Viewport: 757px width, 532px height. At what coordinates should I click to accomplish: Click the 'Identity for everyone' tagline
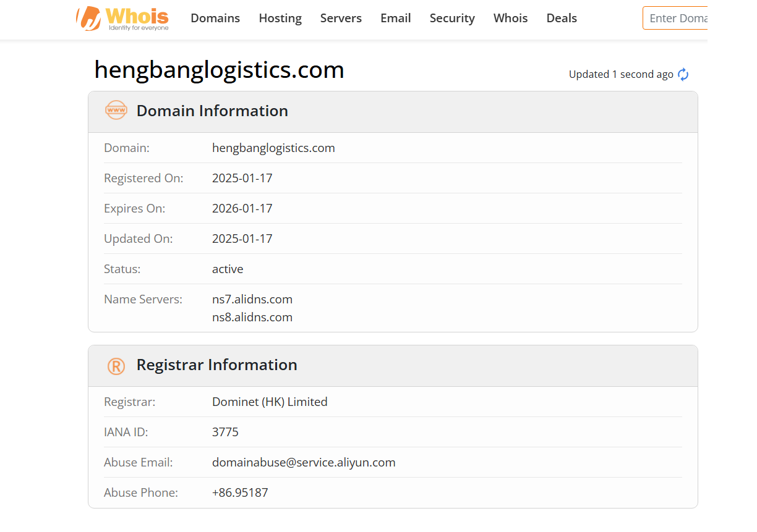[x=139, y=28]
